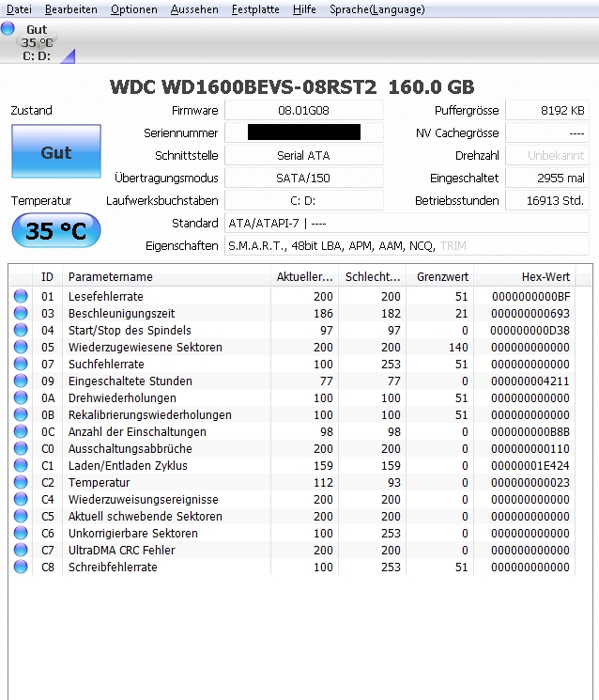Click the Firmware field 08.01G08

(x=304, y=110)
